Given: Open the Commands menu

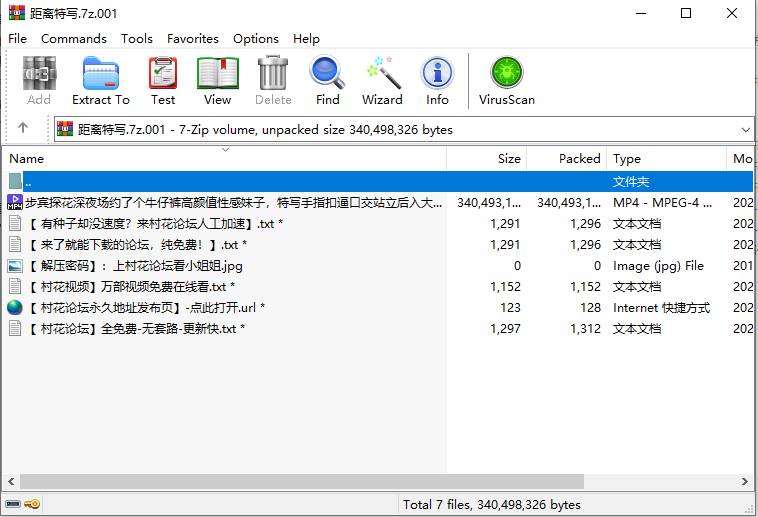Looking at the screenshot, I should (x=73, y=39).
